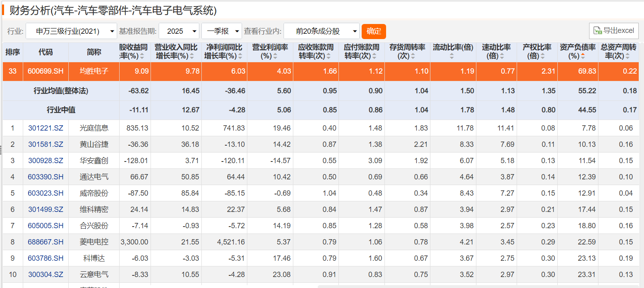Click stock name 云意电气
Image resolution: width=644 pixels, height=288 pixels.
point(94,275)
